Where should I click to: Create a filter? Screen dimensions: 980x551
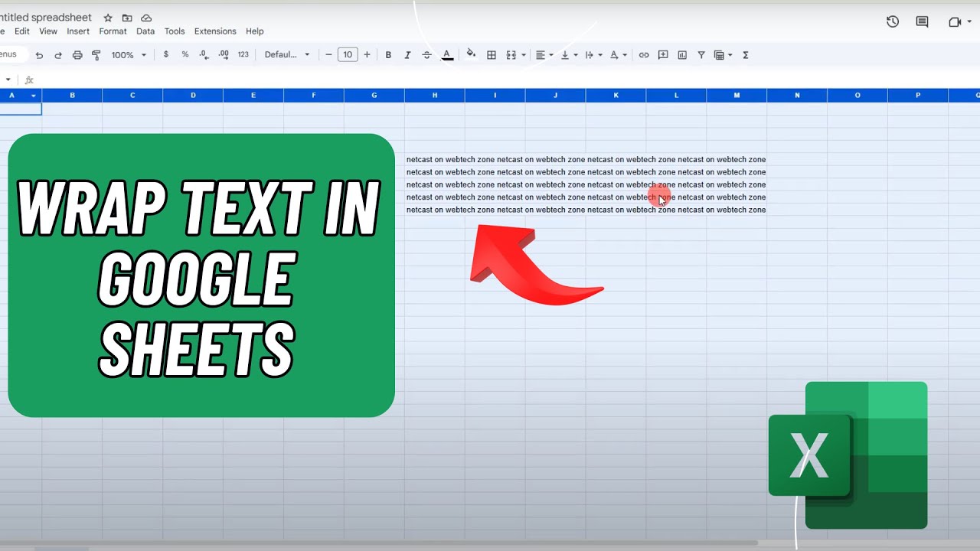point(701,55)
